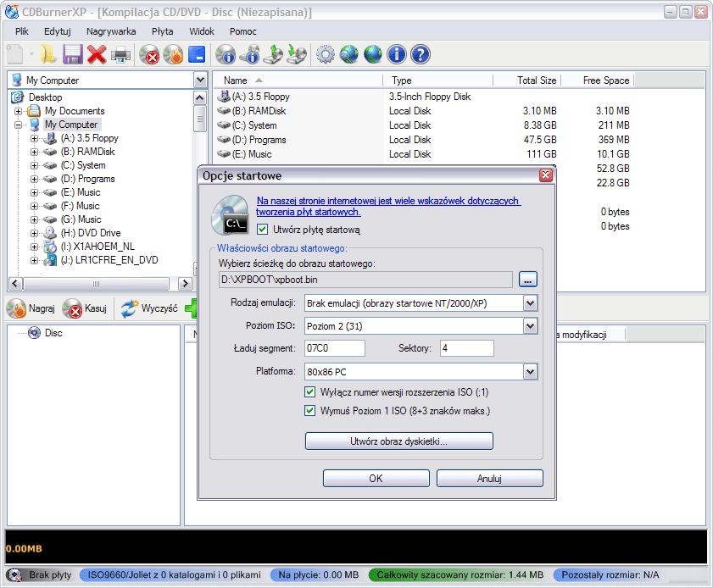
Task: Click the blue question mark help icon
Action: 421,54
